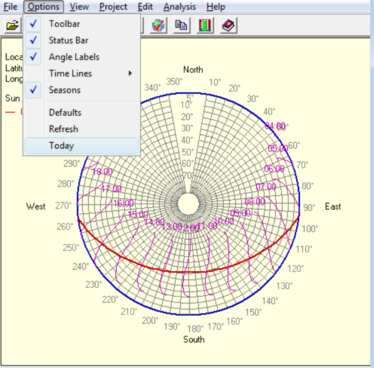This screenshot has width=374, height=368.
Task: Open file with the folder toolbar icon
Action: click(x=12, y=25)
